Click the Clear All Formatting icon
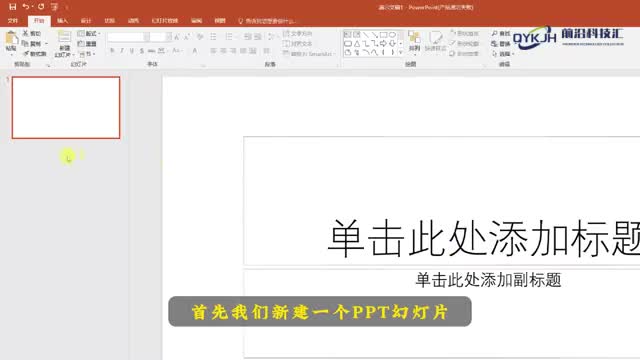The height and width of the screenshot is (360, 640). point(200,37)
